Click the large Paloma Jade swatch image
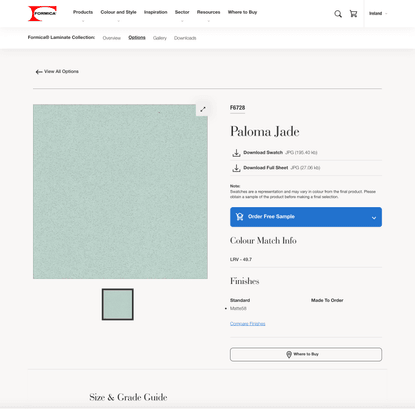The height and width of the screenshot is (415, 415). click(120, 192)
